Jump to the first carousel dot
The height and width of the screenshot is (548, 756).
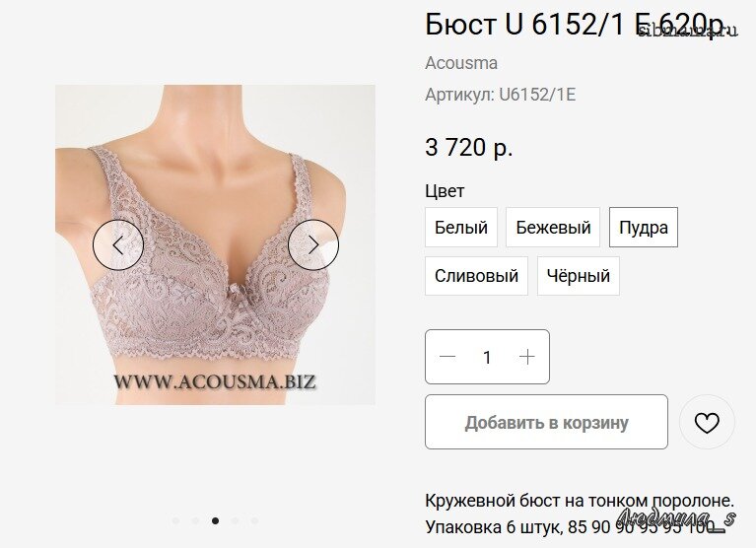click(175, 520)
